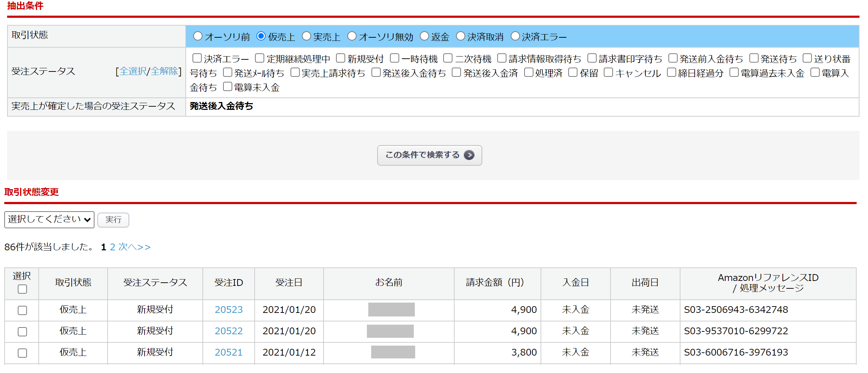Image resolution: width=868 pixels, height=373 pixels.
Task: Open order ID 20523
Action: coord(228,310)
